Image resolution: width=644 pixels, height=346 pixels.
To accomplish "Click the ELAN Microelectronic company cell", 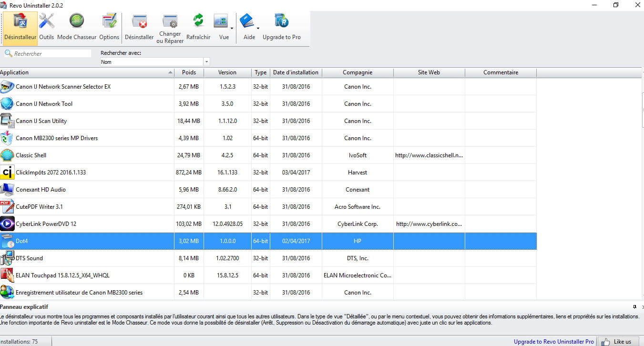I will coord(358,275).
